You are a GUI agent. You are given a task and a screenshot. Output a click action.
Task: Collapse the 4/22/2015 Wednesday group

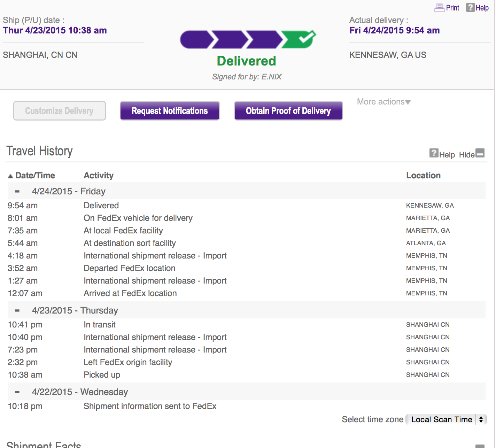[x=17, y=392]
